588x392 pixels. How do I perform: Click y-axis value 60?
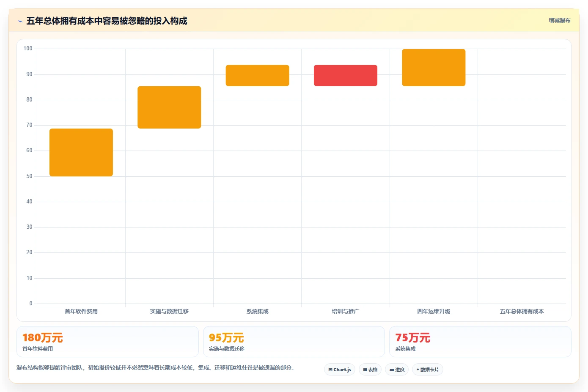click(29, 151)
